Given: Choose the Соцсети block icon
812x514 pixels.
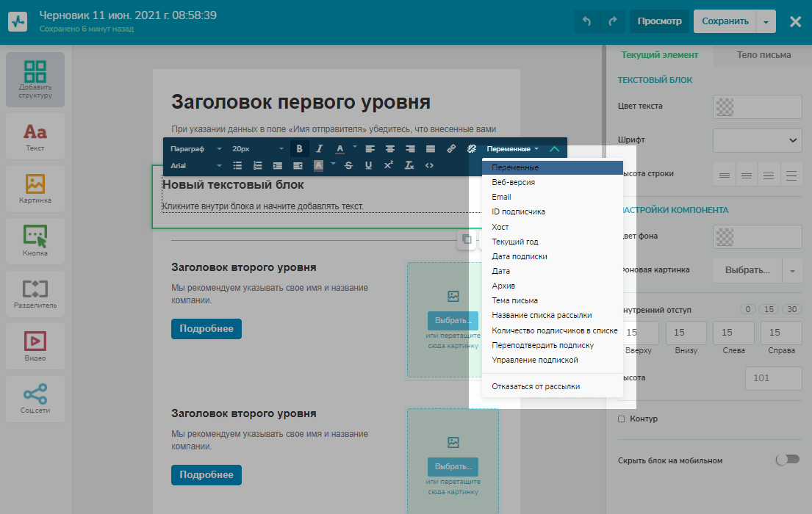Looking at the screenshot, I should coord(35,399).
